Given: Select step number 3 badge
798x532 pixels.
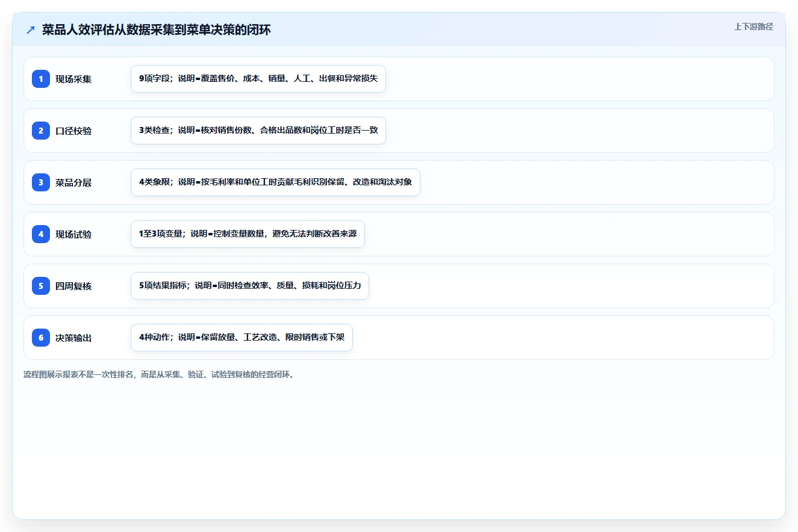Looking at the screenshot, I should click(x=41, y=182).
